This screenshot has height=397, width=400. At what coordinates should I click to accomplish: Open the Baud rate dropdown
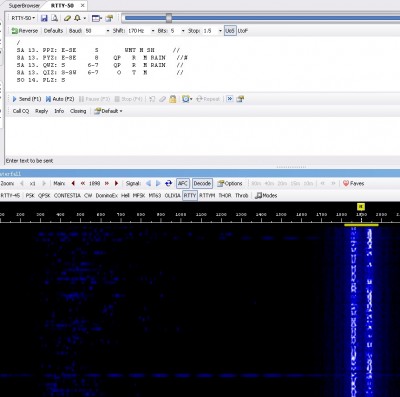[108, 31]
